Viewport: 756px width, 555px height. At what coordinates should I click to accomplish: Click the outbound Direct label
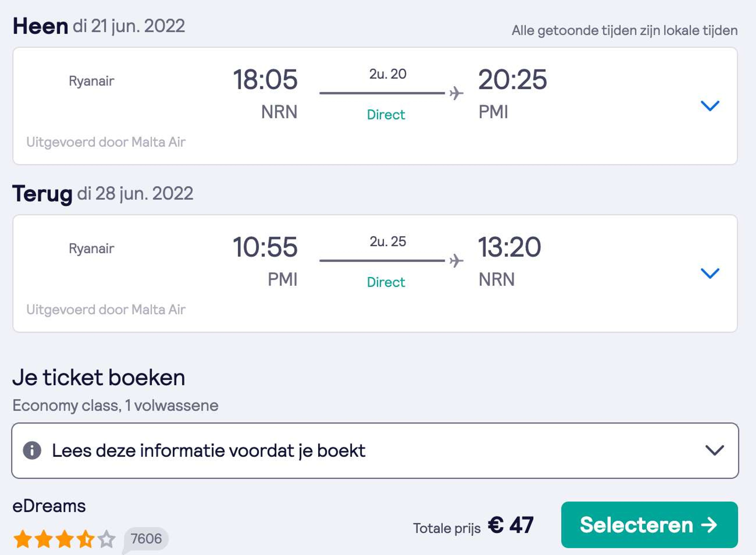386,115
